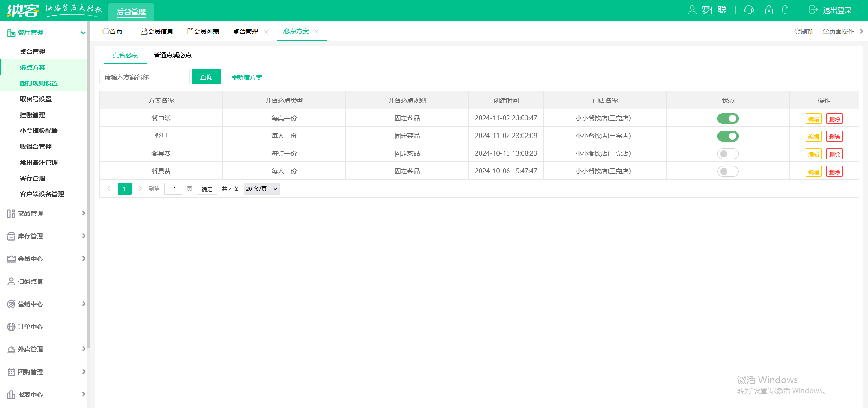This screenshot has height=408, width=868.
Task: Open the 后台管理 top tab
Action: click(x=131, y=12)
